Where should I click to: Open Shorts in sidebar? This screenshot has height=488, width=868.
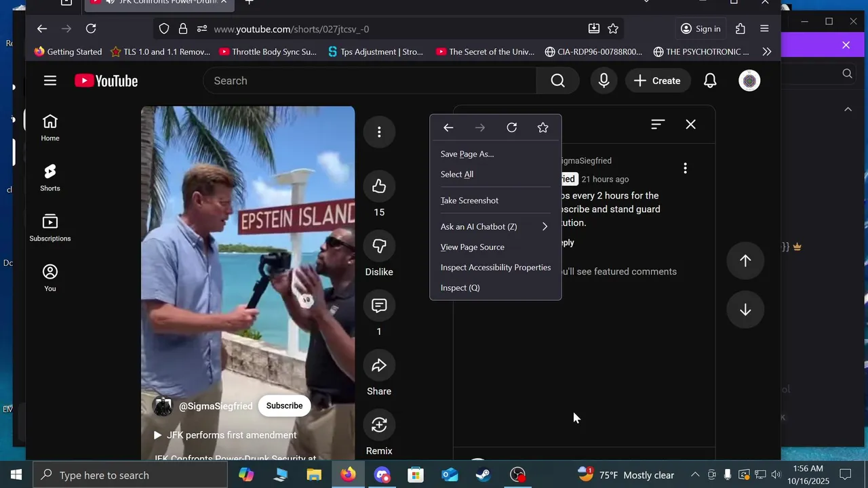click(x=50, y=178)
